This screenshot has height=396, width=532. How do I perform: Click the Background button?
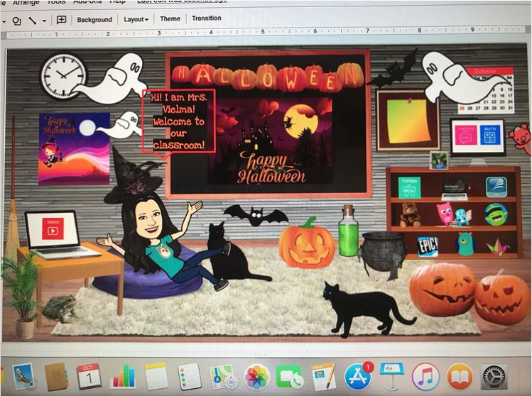click(94, 19)
